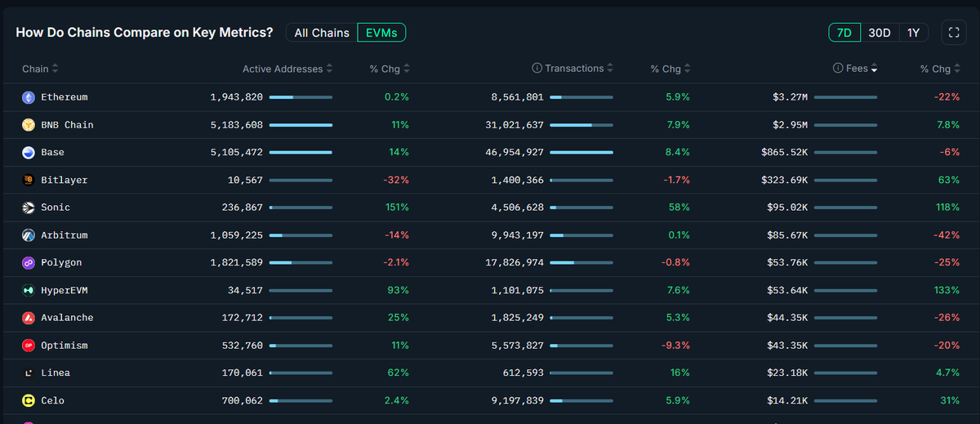Sort by Transactions % Chg column
Screen dimensions: 980x424
click(x=670, y=69)
